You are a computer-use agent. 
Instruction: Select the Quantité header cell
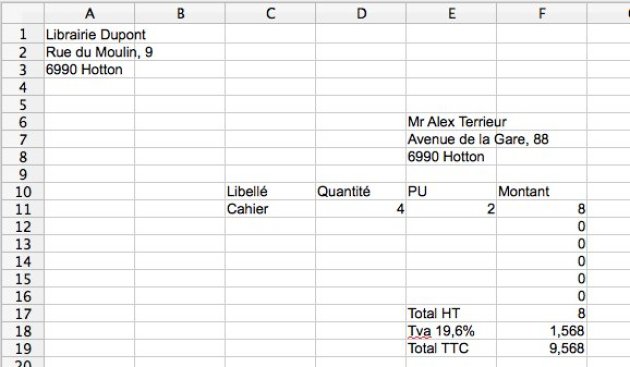(361, 191)
